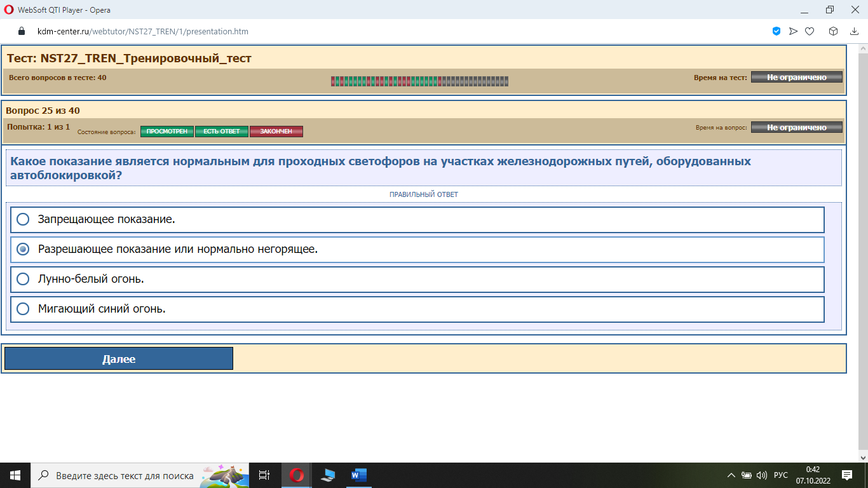The height and width of the screenshot is (488, 868).
Task: Expand the hidden system tray icons chevron
Action: click(x=731, y=475)
